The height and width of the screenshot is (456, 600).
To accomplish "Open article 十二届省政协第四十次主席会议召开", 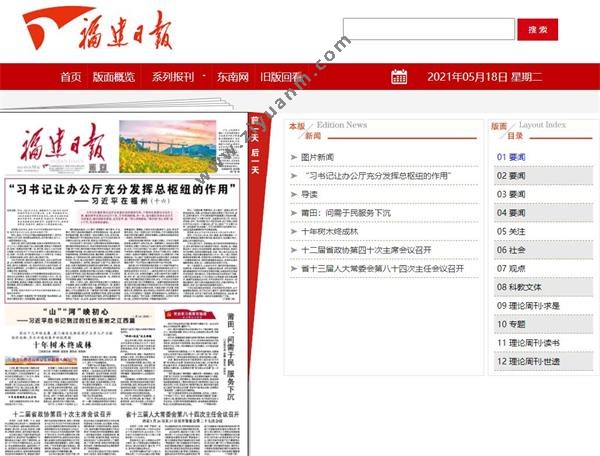I will coord(366,250).
